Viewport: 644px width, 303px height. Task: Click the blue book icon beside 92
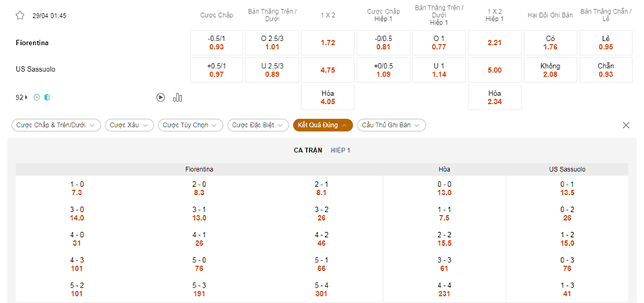pos(47,98)
